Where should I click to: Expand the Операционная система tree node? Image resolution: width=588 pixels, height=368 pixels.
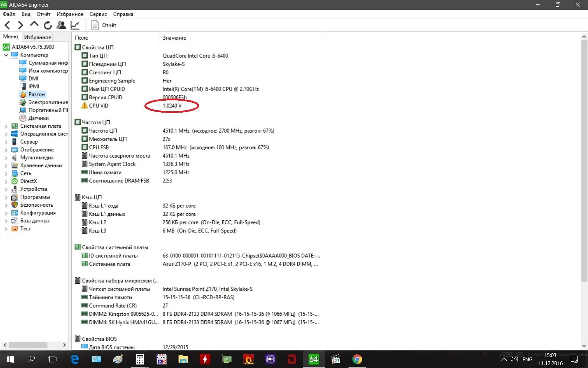[x=6, y=134]
